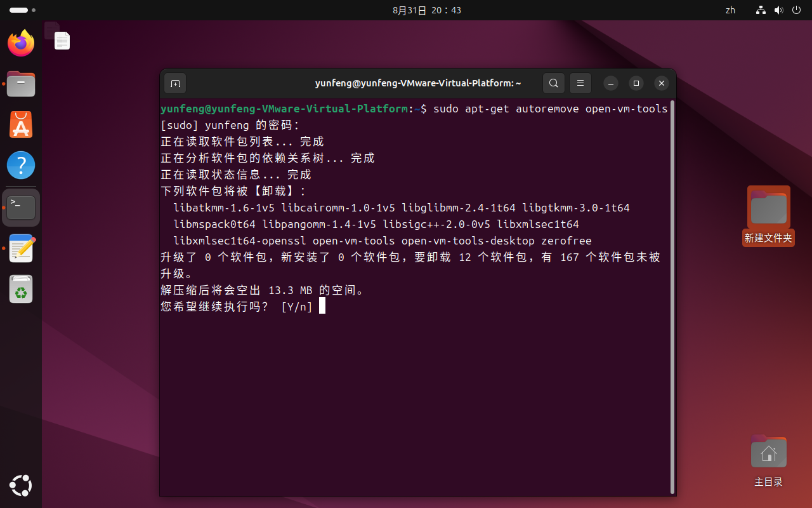Click 'libgtkmm-3.0-1t64' package name

tap(576, 208)
